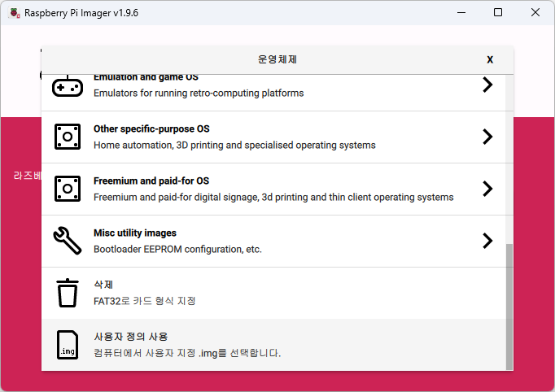Click the 운영체제 dialog header title
This screenshot has width=555, height=392.
tap(277, 59)
